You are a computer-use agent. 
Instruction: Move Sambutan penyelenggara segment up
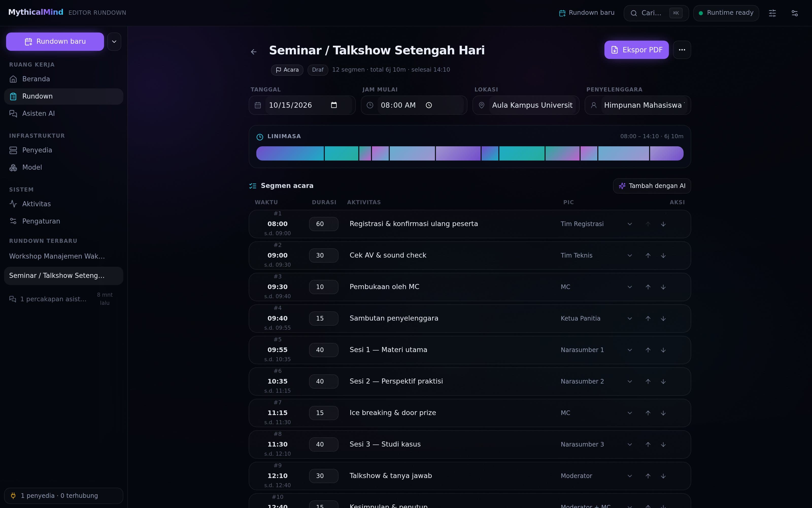coord(648,319)
